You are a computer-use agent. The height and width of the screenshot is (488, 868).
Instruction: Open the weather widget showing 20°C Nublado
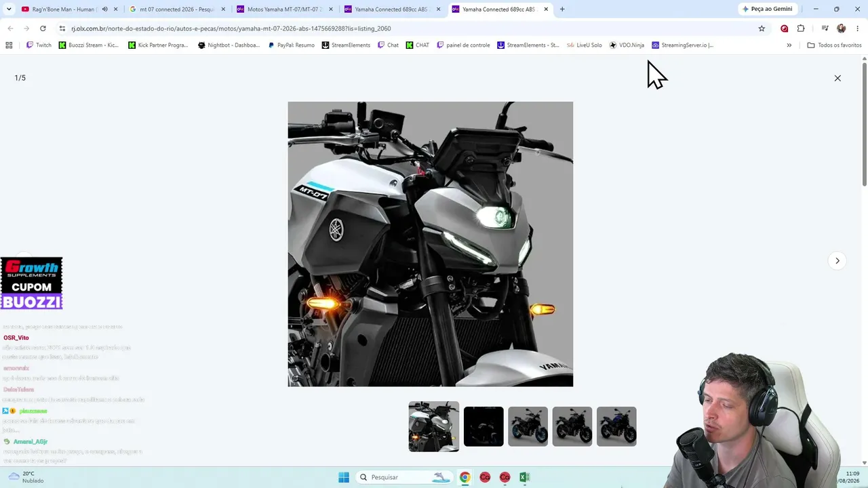coord(26,477)
